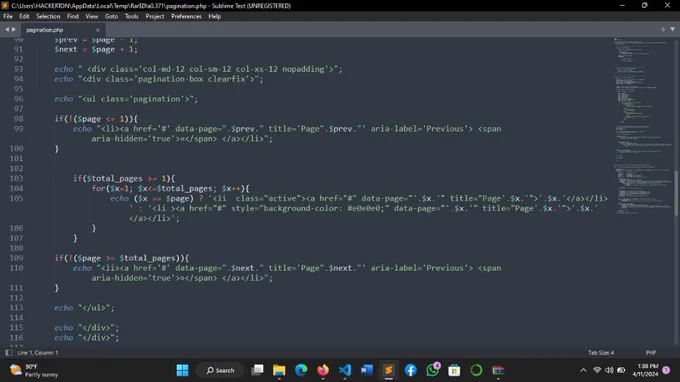
Task: Open File Explorer from taskbar
Action: [x=279, y=370]
